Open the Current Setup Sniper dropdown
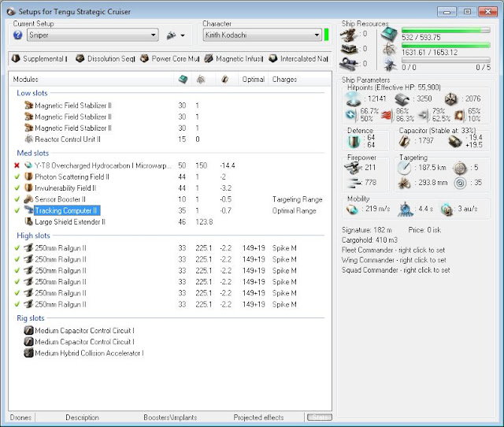This screenshot has width=504, height=427. coord(93,35)
